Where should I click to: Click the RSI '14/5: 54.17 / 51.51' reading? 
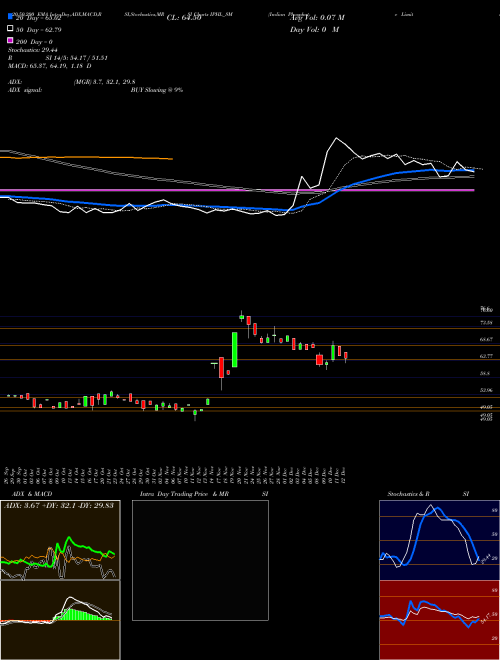point(77,58)
